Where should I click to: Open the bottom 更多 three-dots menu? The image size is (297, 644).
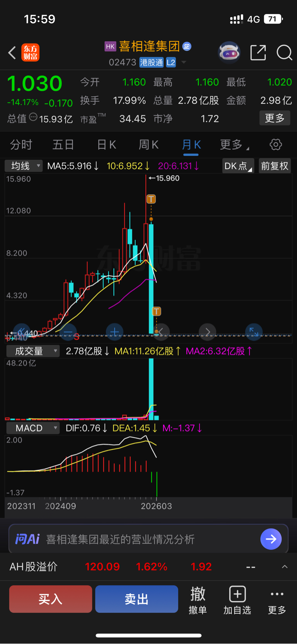[277, 600]
